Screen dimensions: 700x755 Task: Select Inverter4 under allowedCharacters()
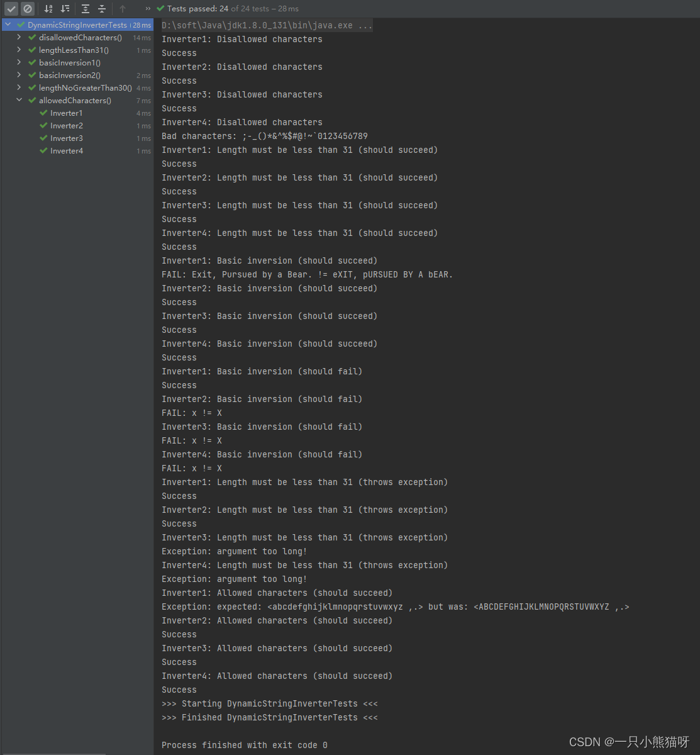click(66, 151)
